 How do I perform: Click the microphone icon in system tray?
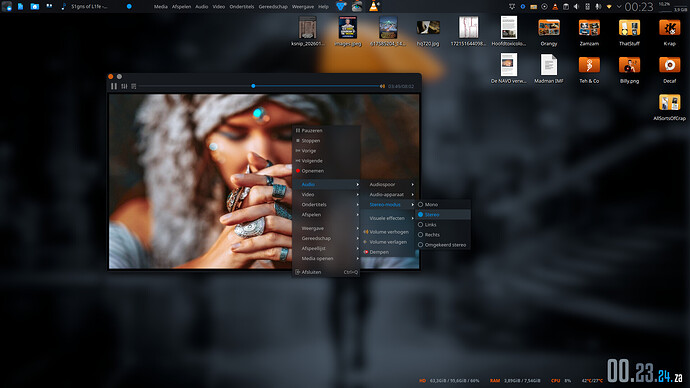tap(598, 7)
